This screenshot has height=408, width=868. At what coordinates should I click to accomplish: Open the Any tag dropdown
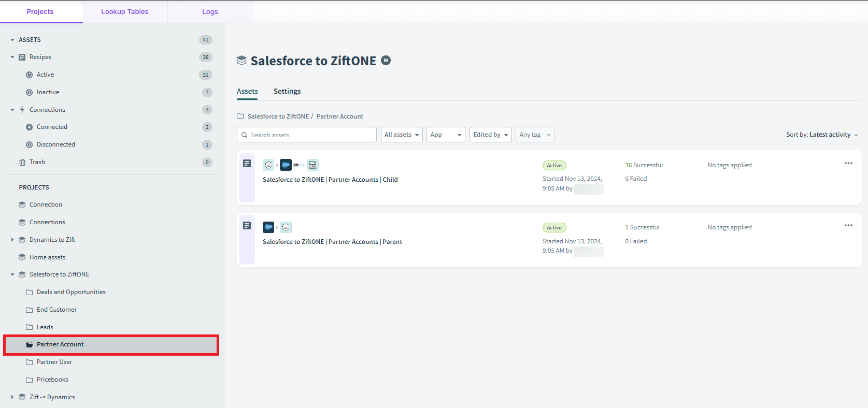535,135
